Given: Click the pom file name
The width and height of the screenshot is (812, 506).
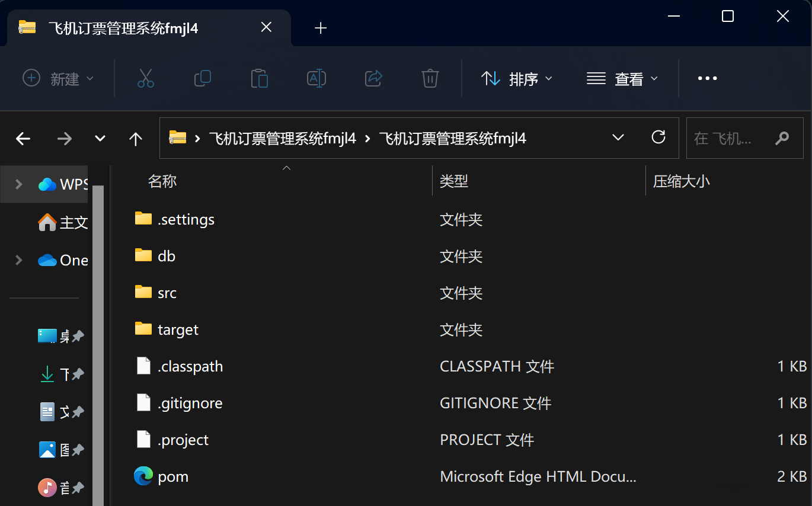Looking at the screenshot, I should (x=173, y=476).
